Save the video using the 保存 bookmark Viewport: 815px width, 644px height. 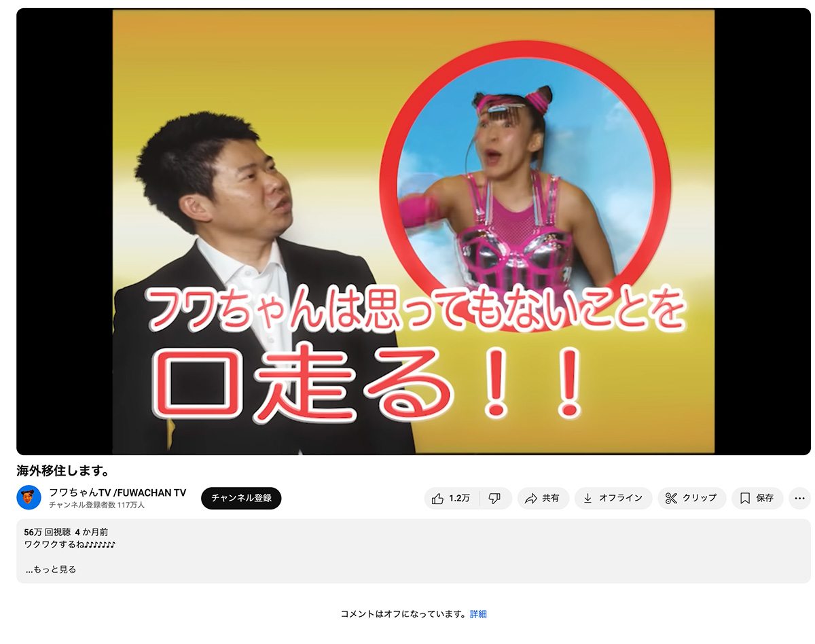click(757, 498)
